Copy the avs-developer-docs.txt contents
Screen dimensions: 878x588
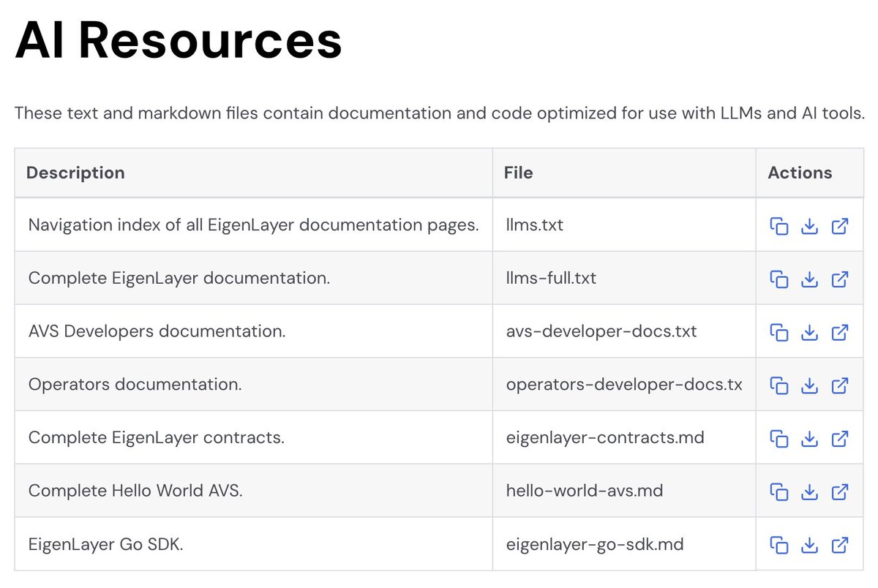pos(779,332)
